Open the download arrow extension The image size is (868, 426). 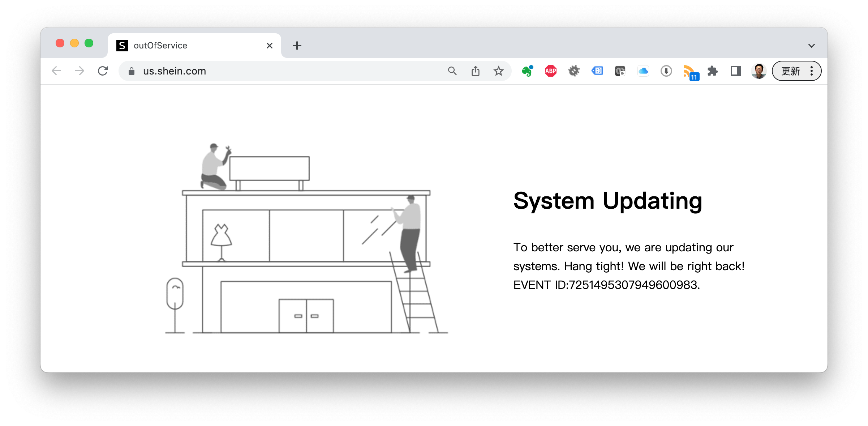(666, 71)
